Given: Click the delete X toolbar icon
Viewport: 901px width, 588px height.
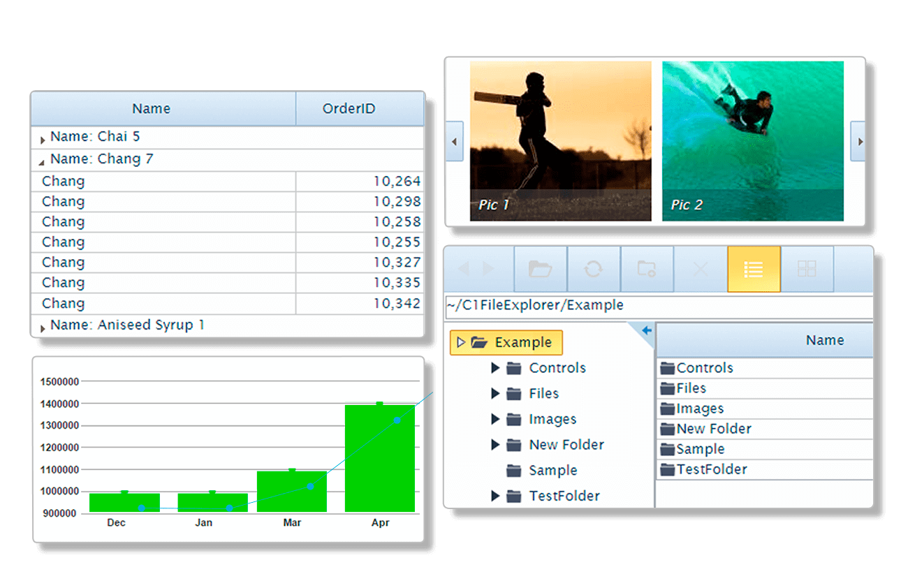Looking at the screenshot, I should point(700,269).
